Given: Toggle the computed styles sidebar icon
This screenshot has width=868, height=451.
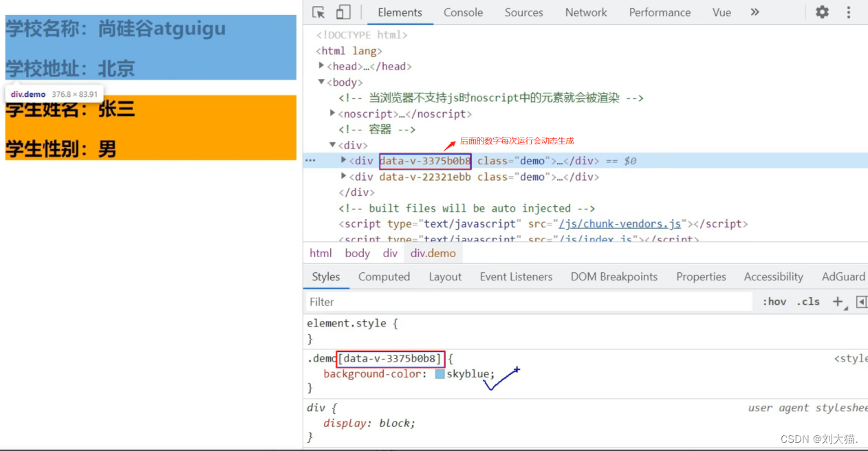Looking at the screenshot, I should point(861,302).
